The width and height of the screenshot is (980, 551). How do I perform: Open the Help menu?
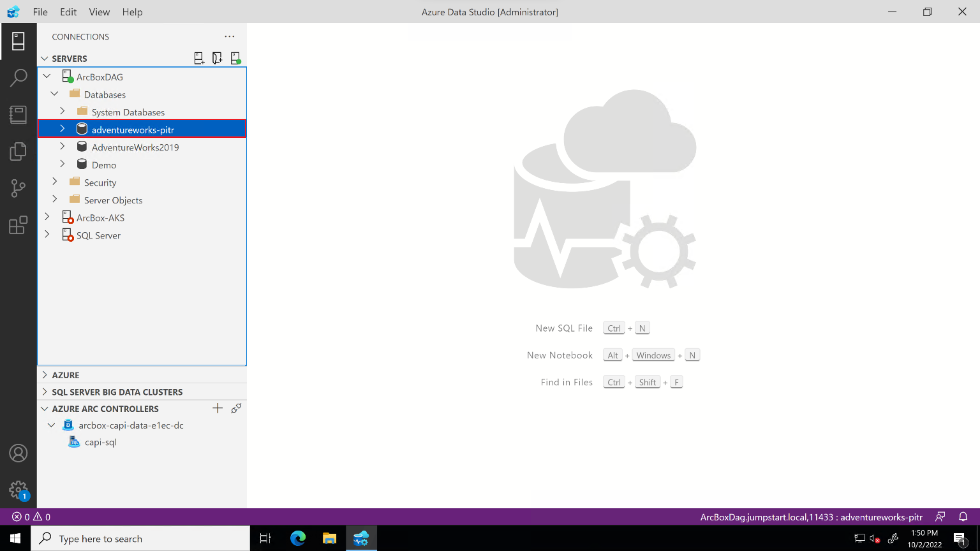[132, 12]
